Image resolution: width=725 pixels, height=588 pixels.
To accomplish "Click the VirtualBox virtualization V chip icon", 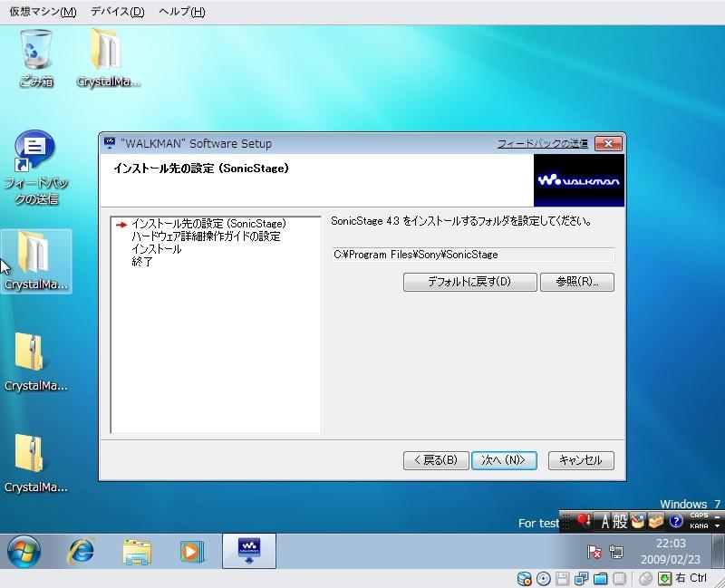I will [x=619, y=579].
